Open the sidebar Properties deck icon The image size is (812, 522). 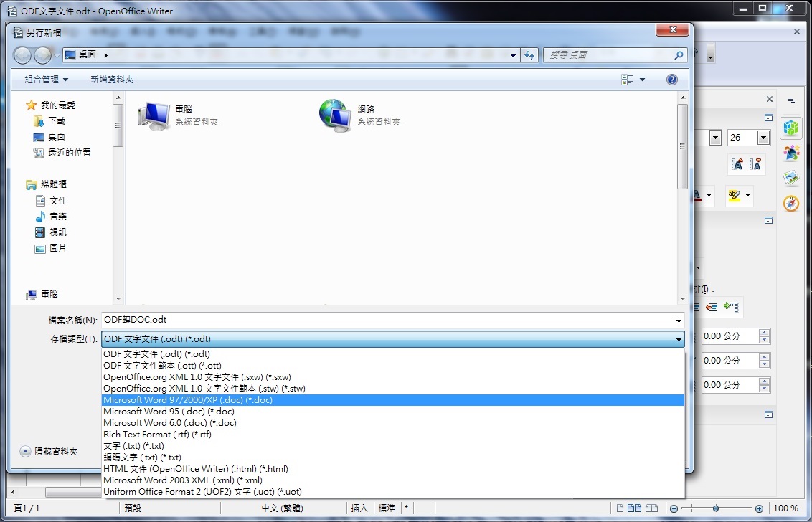[790, 128]
